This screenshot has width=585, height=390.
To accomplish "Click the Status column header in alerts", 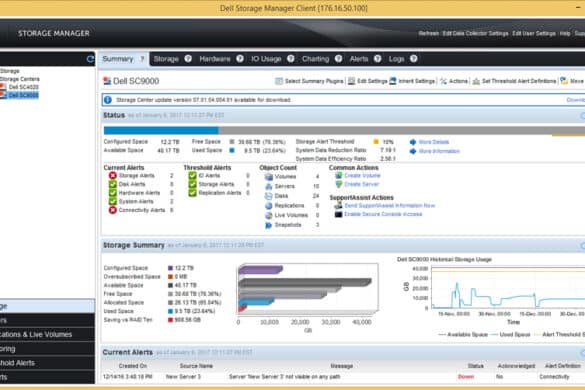I will coord(476,366).
